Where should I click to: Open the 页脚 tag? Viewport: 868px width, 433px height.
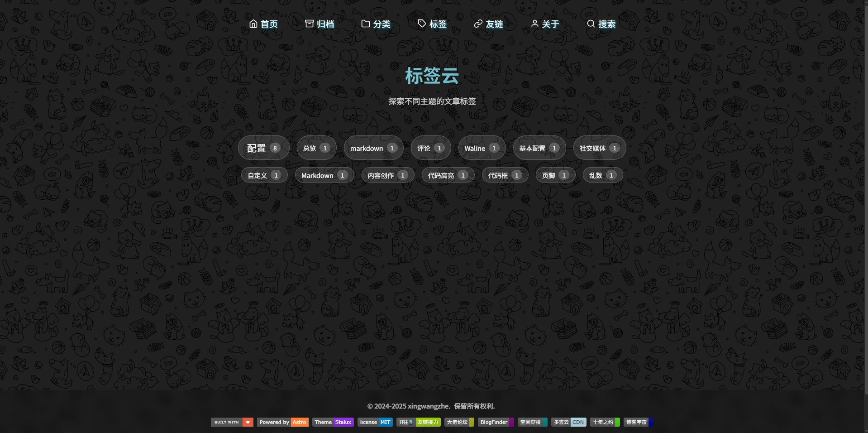[x=555, y=175]
